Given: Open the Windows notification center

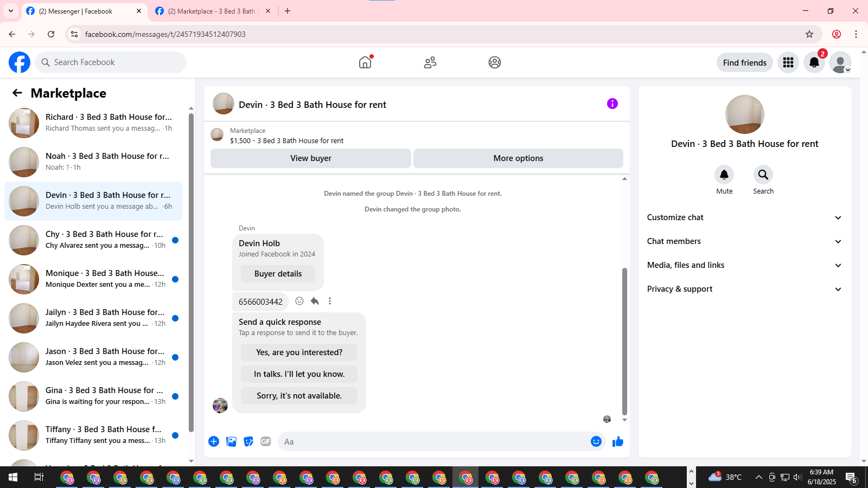Looking at the screenshot, I should (x=851, y=478).
